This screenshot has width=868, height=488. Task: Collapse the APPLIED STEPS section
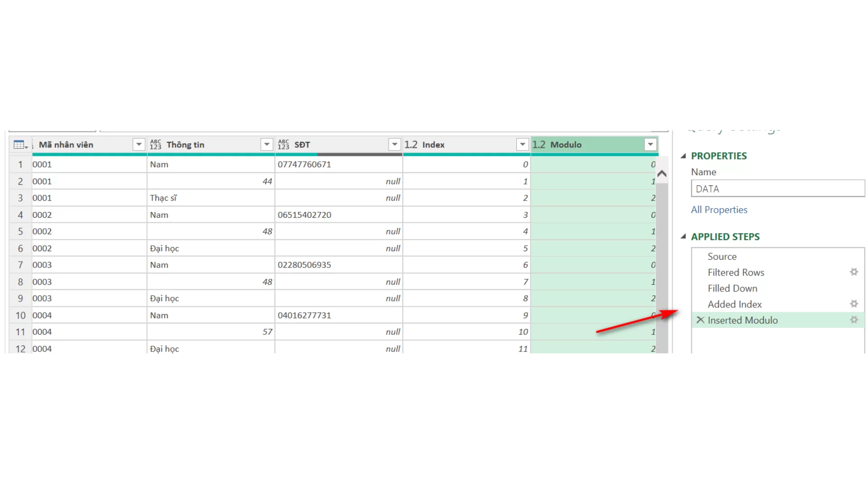click(684, 236)
